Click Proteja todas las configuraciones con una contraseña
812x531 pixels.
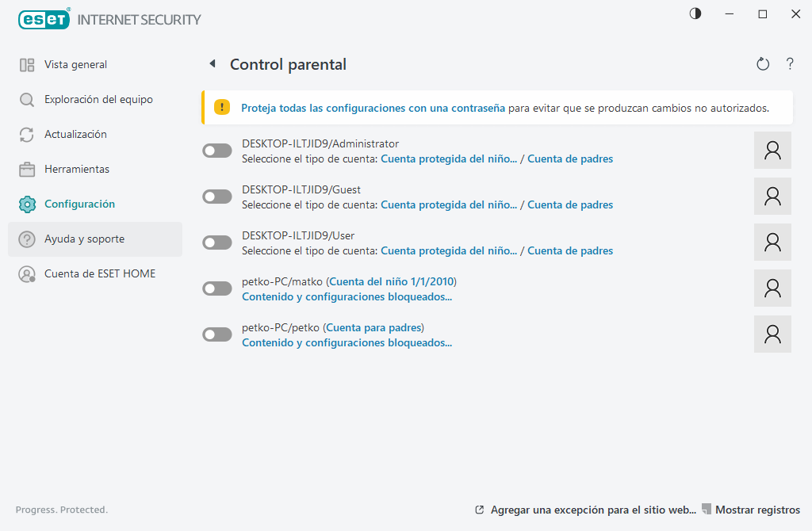(x=373, y=108)
